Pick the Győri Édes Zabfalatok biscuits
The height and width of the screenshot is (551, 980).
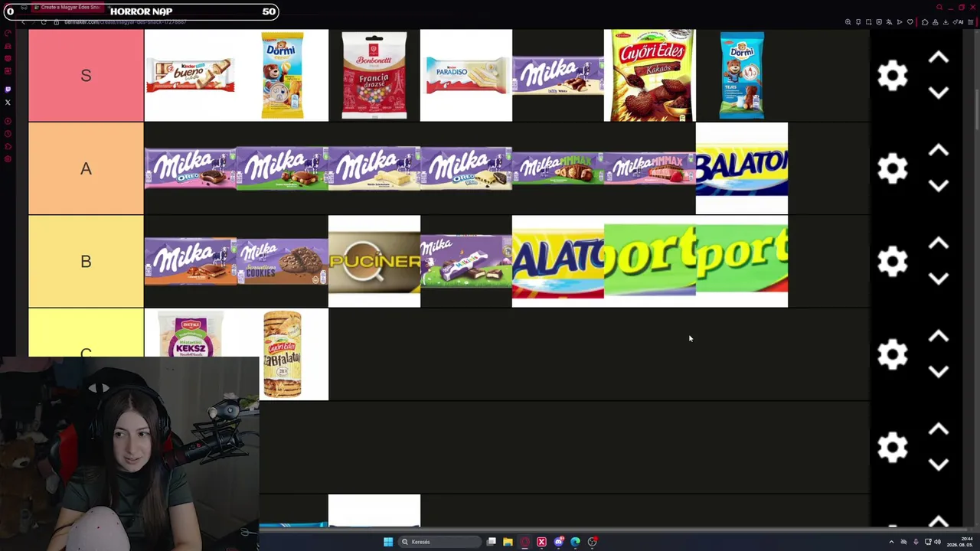click(283, 354)
